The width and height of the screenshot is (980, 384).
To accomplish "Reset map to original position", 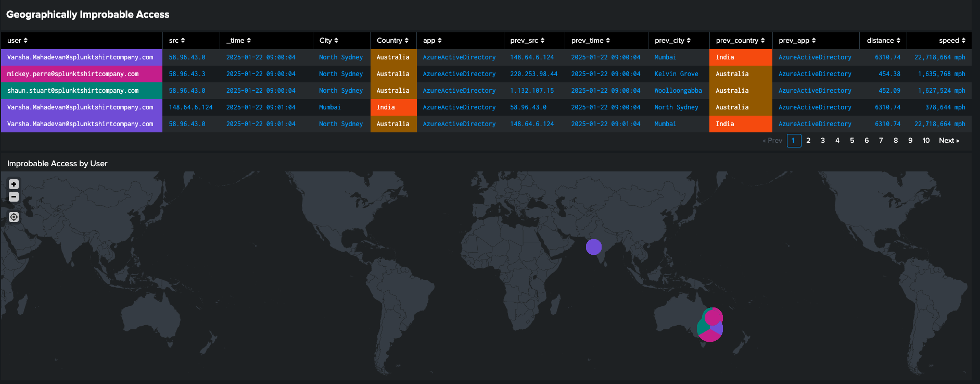I will coord(14,217).
